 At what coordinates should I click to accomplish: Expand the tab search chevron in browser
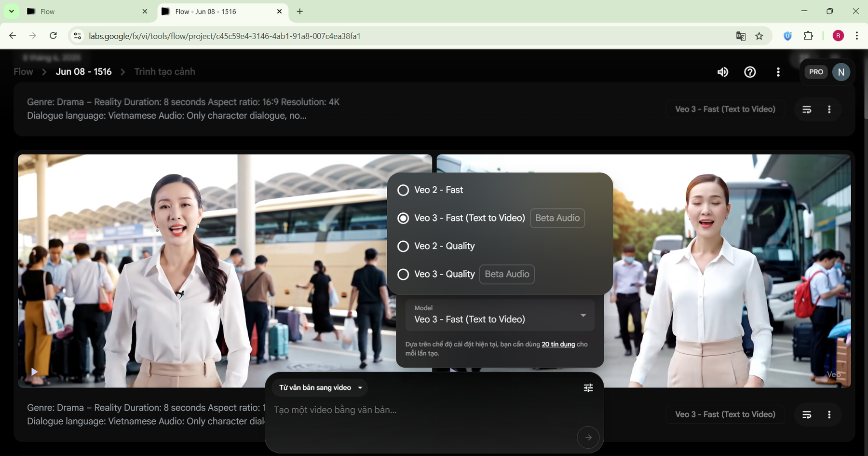point(11,11)
